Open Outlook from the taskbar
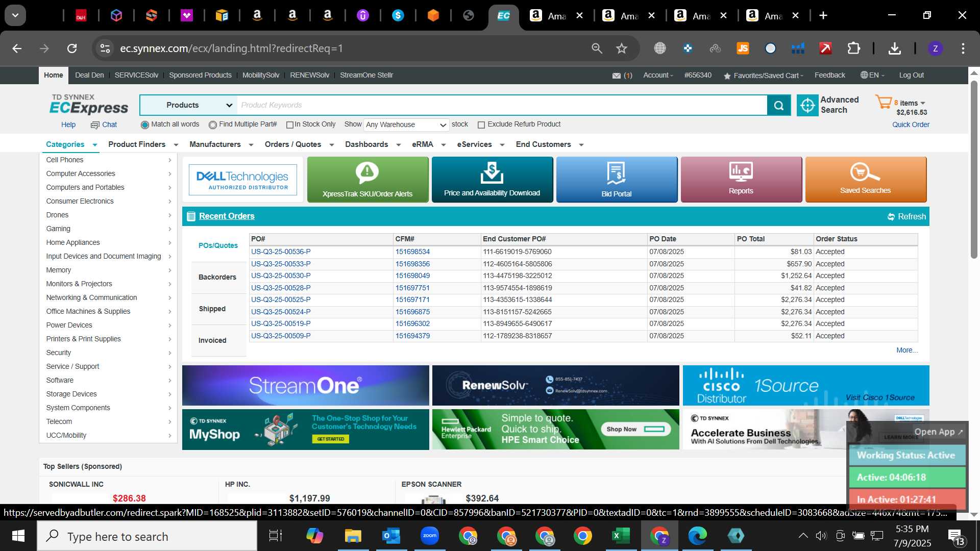 (x=391, y=536)
